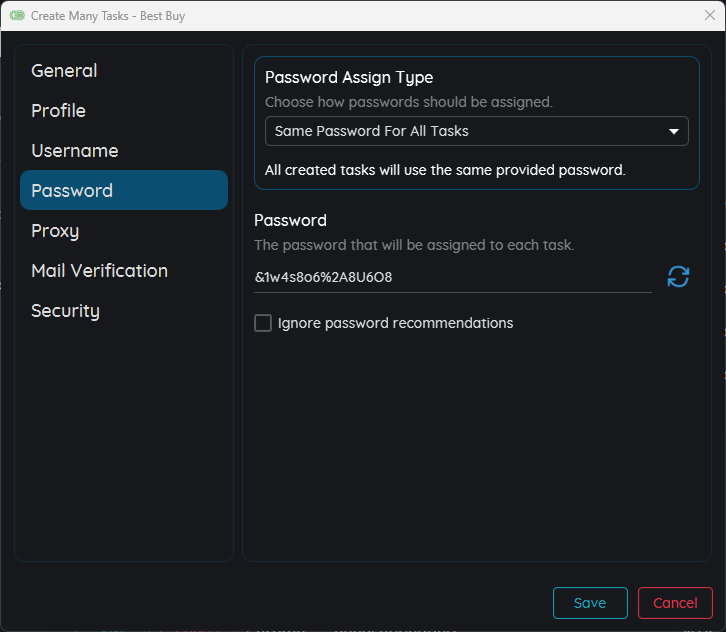Click the arrow of the Password Assign Type combo box
Viewport: 726px width, 632px height.
point(674,131)
